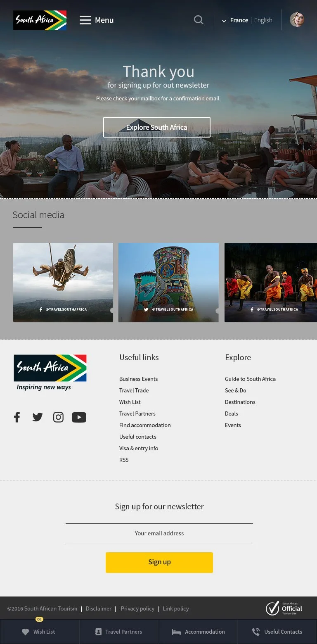The image size is (317, 644).
Task: Click the yellow Sign up button
Action: [x=159, y=562]
